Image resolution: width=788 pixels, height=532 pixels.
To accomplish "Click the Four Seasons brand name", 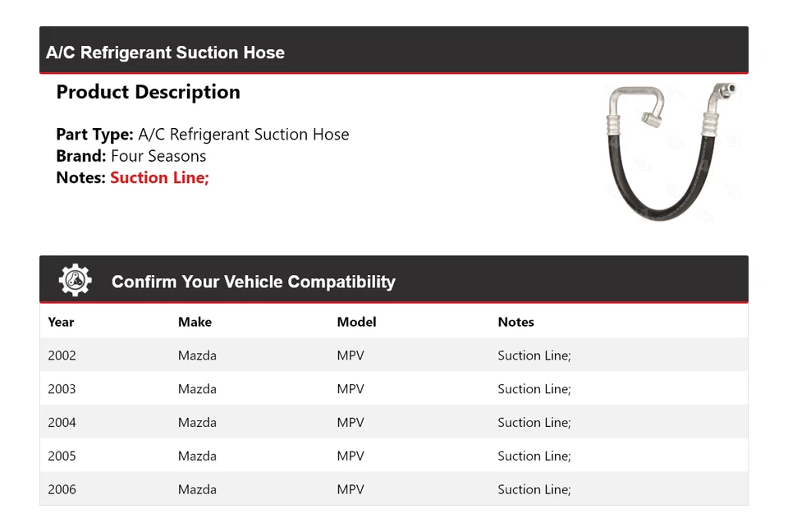I will pyautogui.click(x=158, y=156).
